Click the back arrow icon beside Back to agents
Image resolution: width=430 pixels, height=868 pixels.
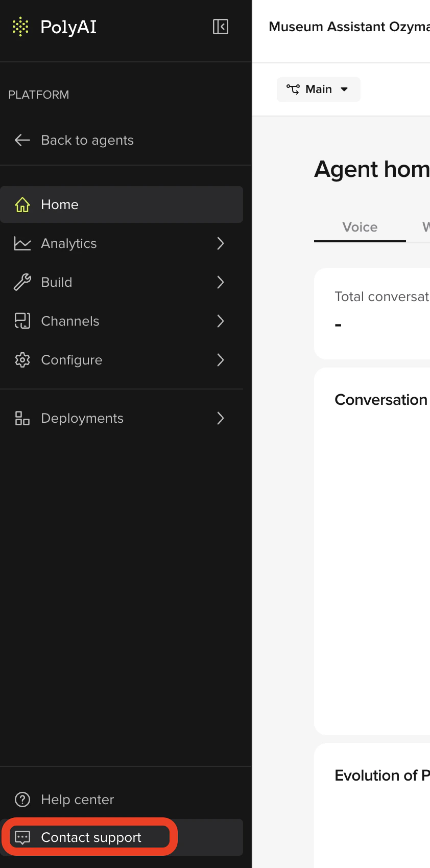(x=22, y=140)
